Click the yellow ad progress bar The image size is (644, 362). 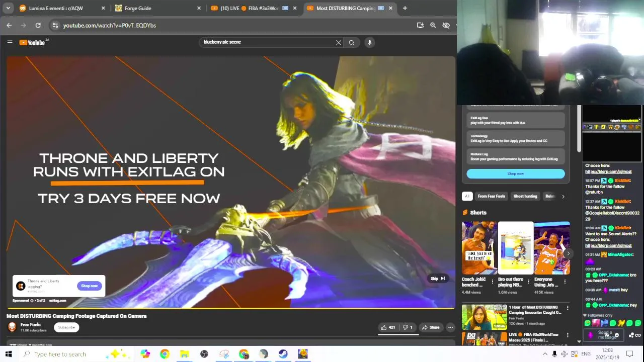pyautogui.click(x=231, y=308)
